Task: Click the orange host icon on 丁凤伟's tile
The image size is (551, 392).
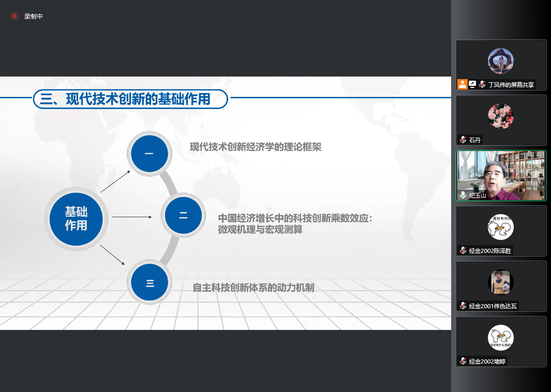Action: [x=463, y=84]
